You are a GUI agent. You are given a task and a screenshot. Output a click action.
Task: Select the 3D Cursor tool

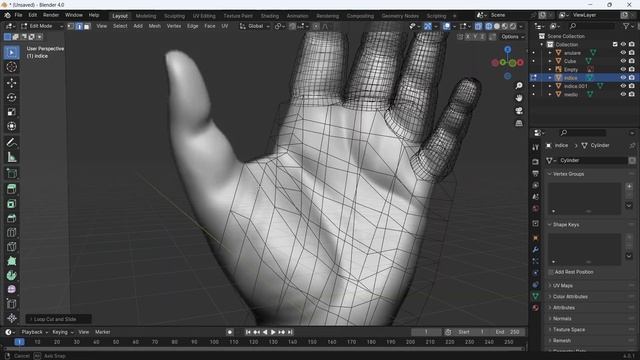pos(11,67)
